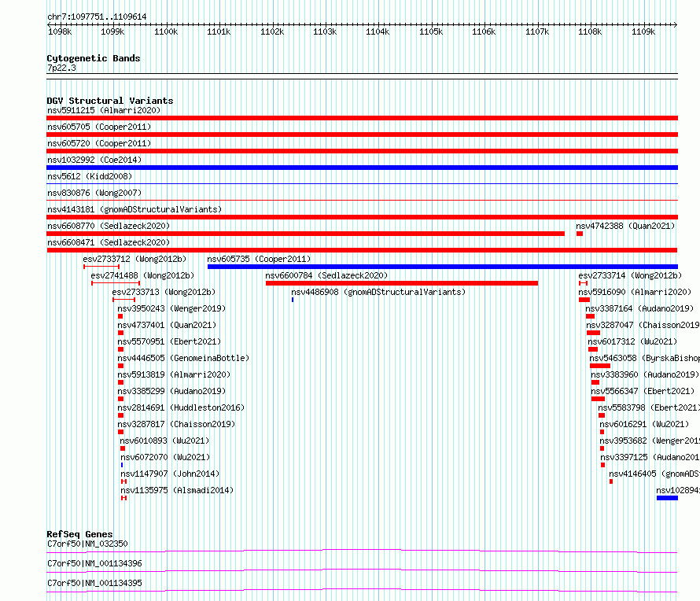
Task: Click the 1104k ruler tick label
Action: coord(378,31)
